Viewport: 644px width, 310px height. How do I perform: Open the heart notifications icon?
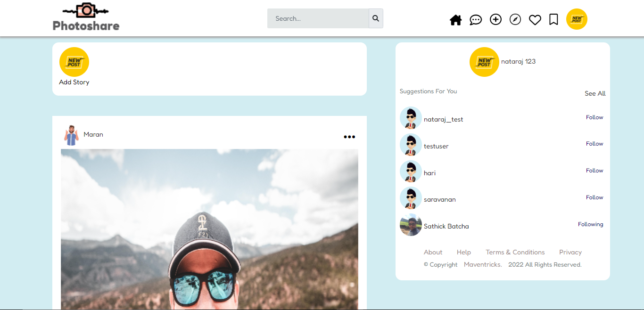[x=535, y=20]
